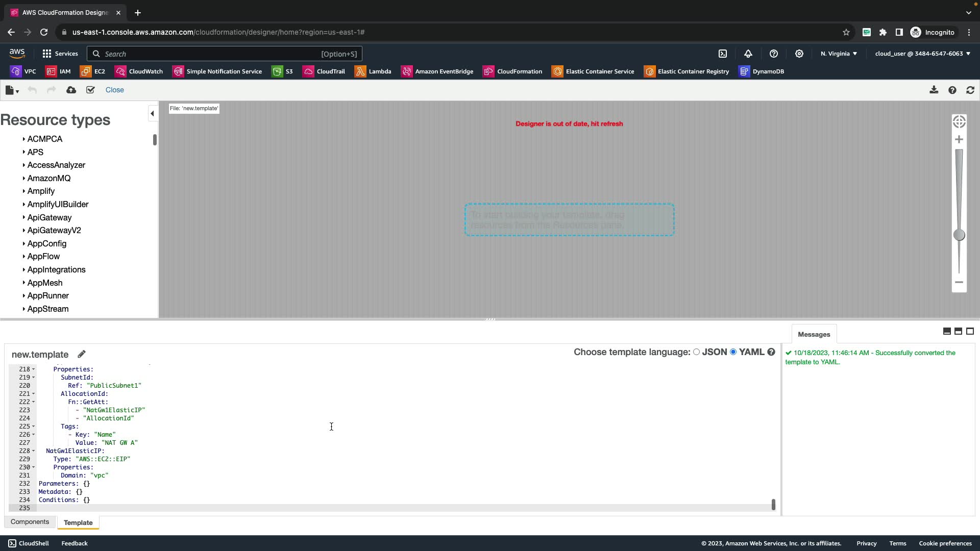Viewport: 980px width, 551px height.
Task: Click the create stack cloud upload icon
Action: (x=71, y=90)
